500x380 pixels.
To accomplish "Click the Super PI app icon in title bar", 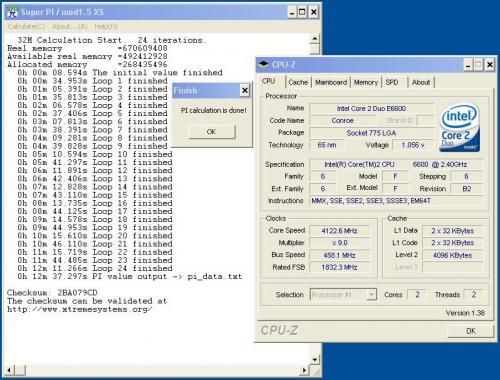I will (x=12, y=12).
